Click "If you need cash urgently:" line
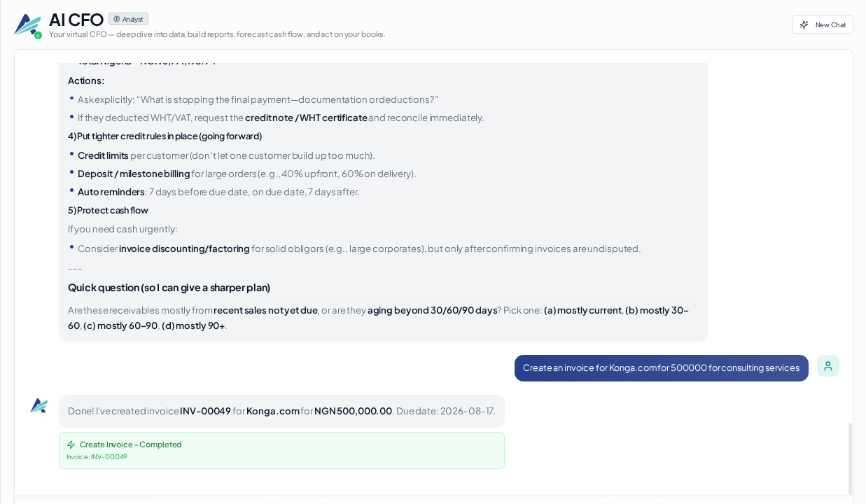The image size is (866, 504). (123, 229)
